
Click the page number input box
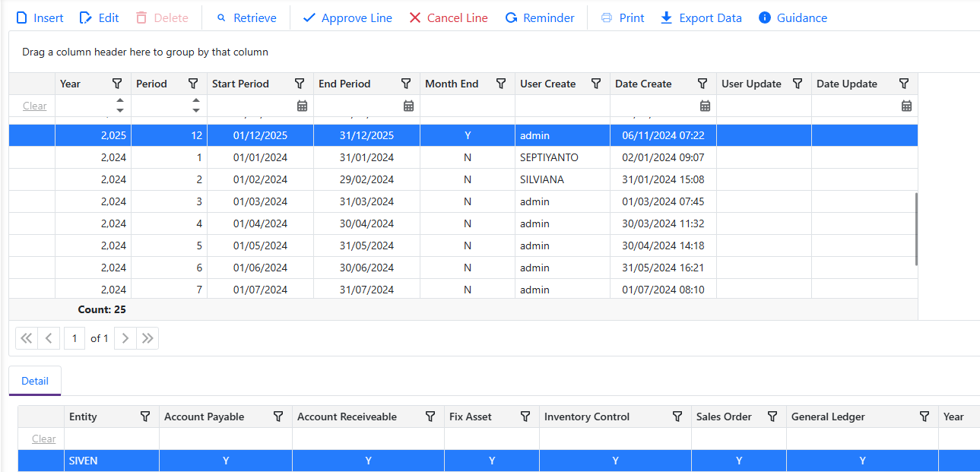74,338
